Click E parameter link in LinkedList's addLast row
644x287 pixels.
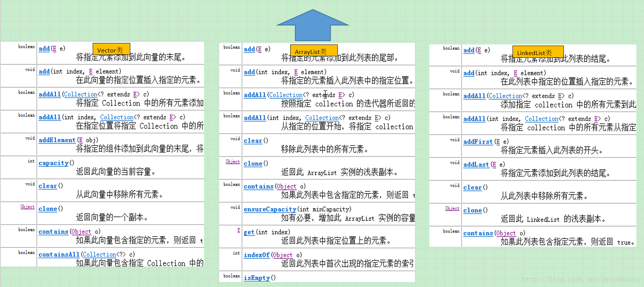(494, 164)
